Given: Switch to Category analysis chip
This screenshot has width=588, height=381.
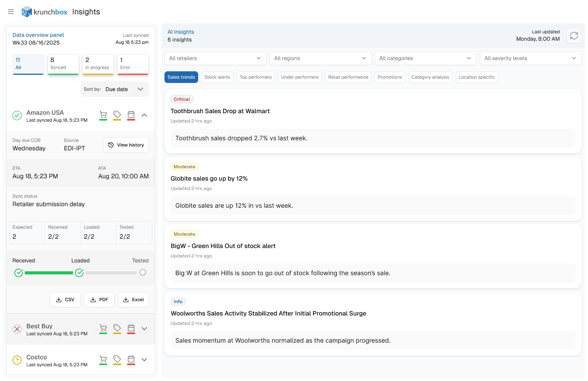Looking at the screenshot, I should tap(430, 77).
